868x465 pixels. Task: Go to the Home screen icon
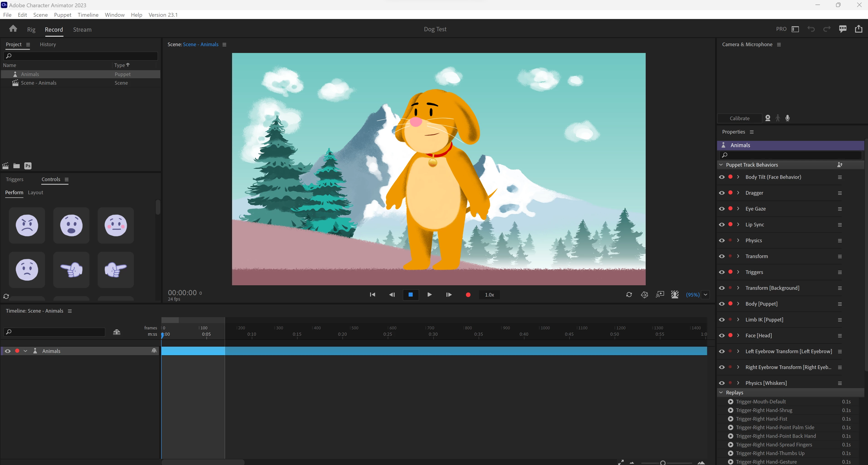click(x=13, y=29)
